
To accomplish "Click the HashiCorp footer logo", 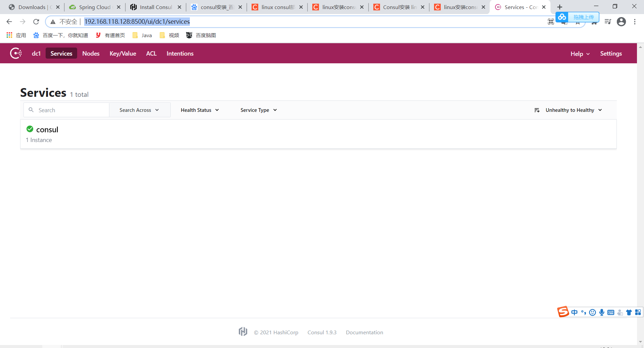I will (243, 332).
